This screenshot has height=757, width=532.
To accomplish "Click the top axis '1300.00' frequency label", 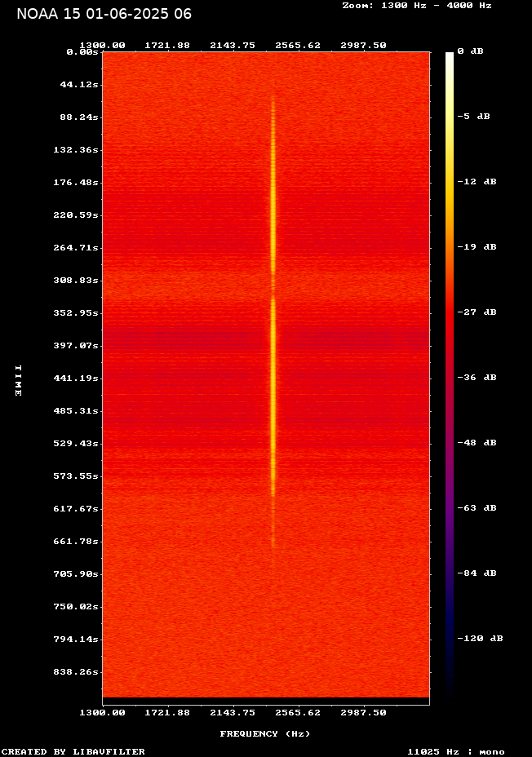I will click(102, 46).
